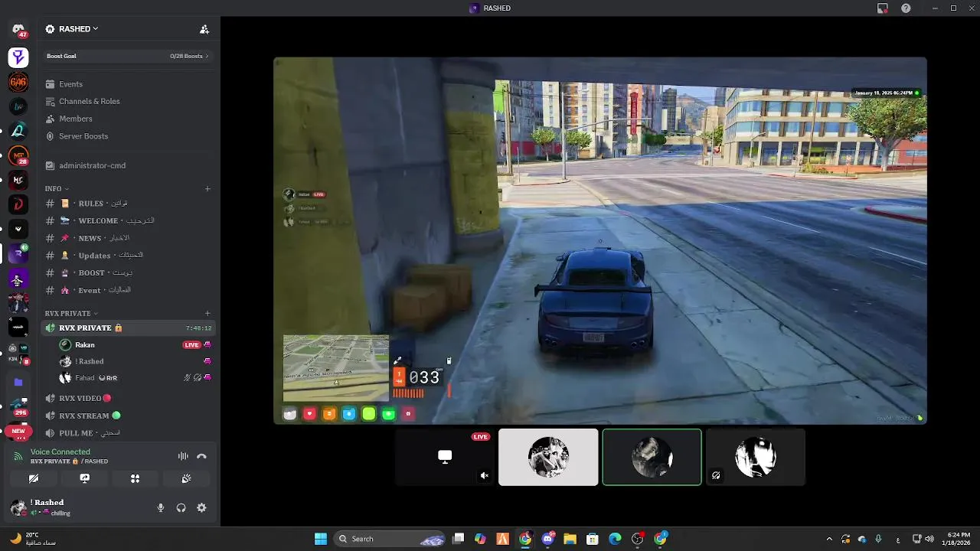
Task: Collapse the RVX PRIVATE category
Action: (x=71, y=313)
